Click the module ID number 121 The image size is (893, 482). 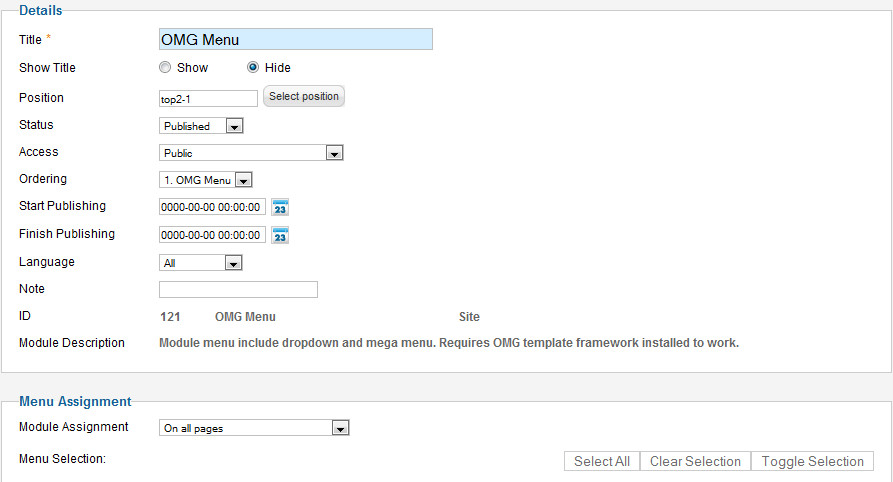point(170,317)
